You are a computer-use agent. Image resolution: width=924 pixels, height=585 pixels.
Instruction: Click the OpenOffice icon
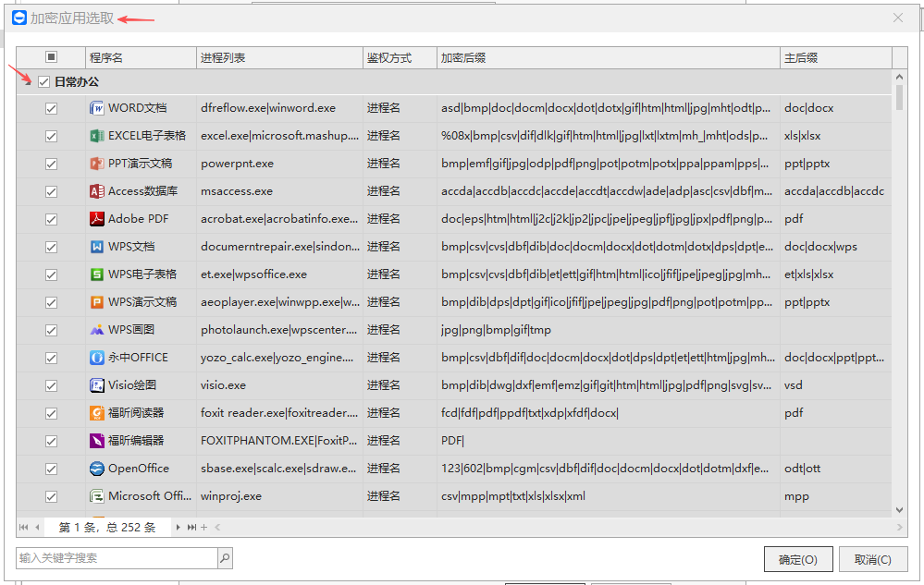click(97, 469)
